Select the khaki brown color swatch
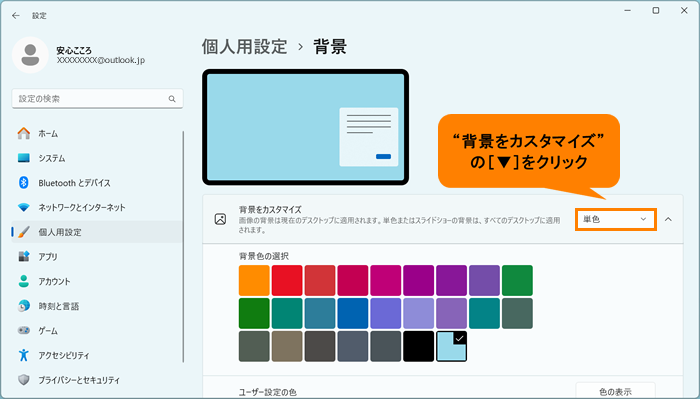The height and width of the screenshot is (399, 700). pos(287,346)
